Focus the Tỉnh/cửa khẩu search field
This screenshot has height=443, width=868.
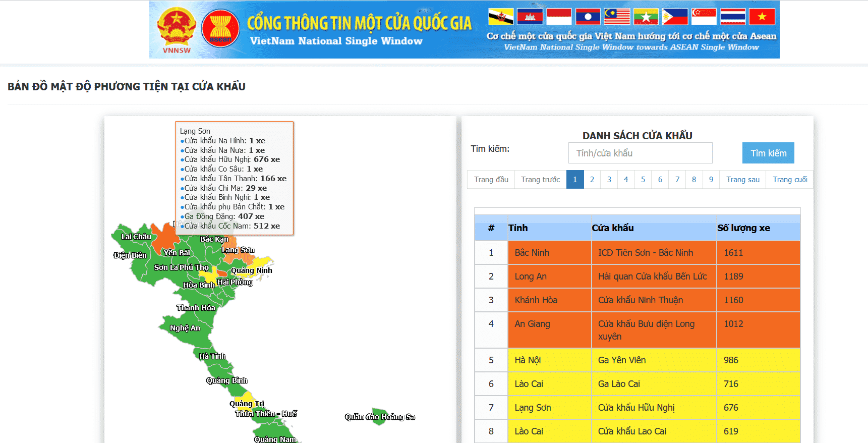point(640,153)
